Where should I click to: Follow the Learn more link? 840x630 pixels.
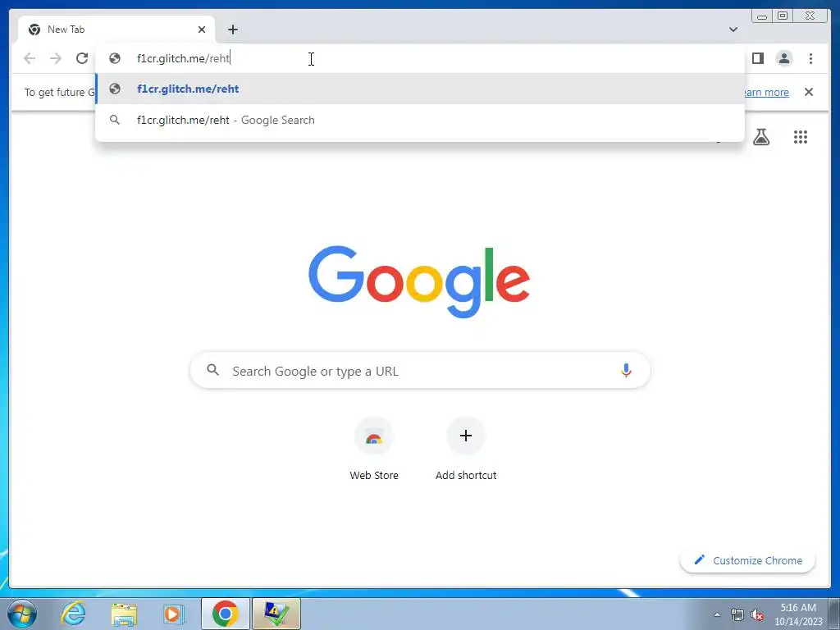[765, 92]
